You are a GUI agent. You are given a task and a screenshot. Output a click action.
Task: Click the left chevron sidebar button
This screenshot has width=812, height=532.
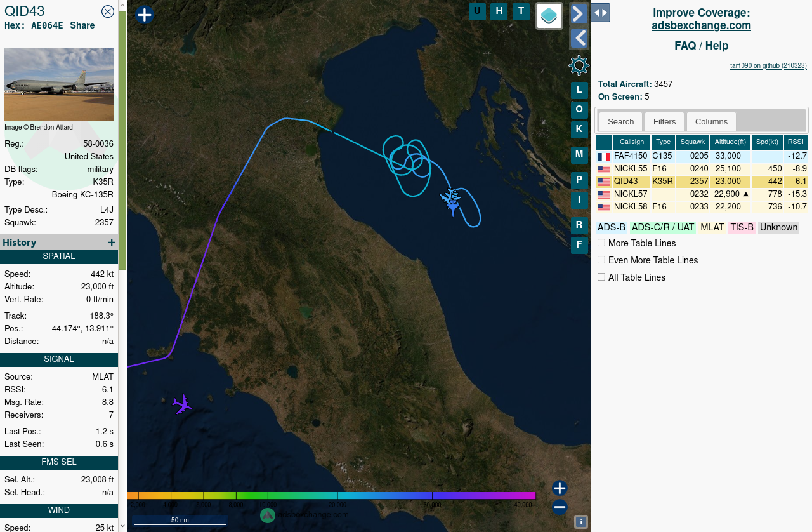[579, 38]
